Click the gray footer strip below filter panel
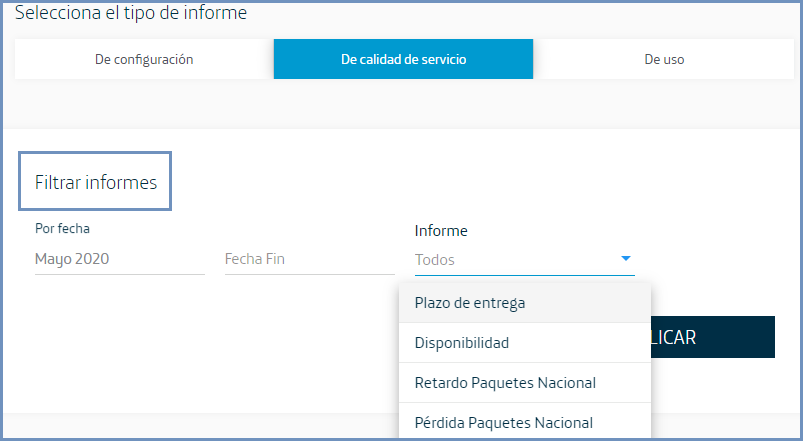Viewport: 803px width, 441px height. pos(200,426)
